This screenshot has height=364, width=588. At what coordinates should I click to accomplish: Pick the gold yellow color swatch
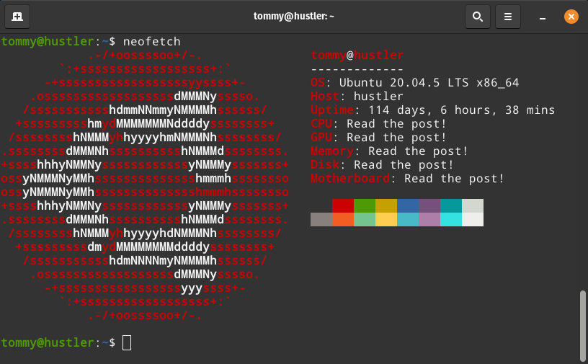coord(386,206)
